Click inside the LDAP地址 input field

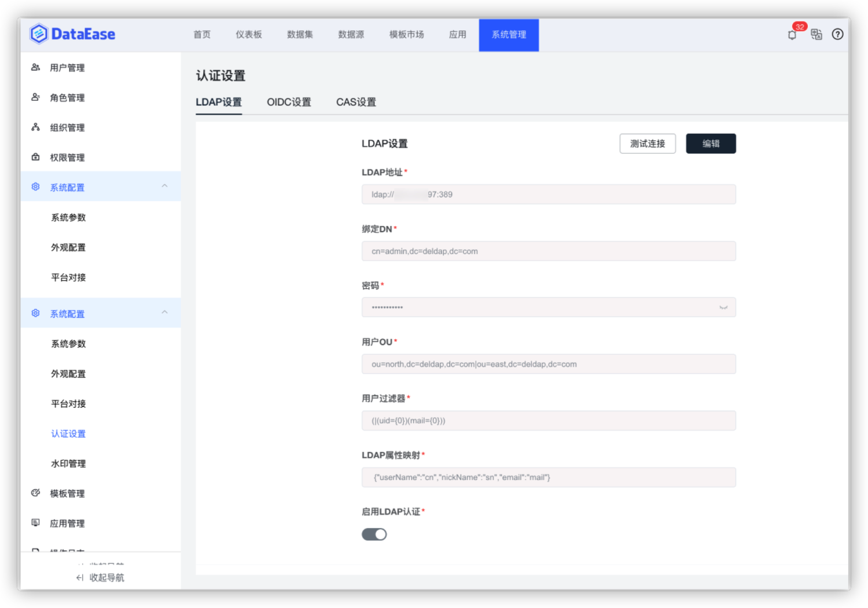[548, 194]
